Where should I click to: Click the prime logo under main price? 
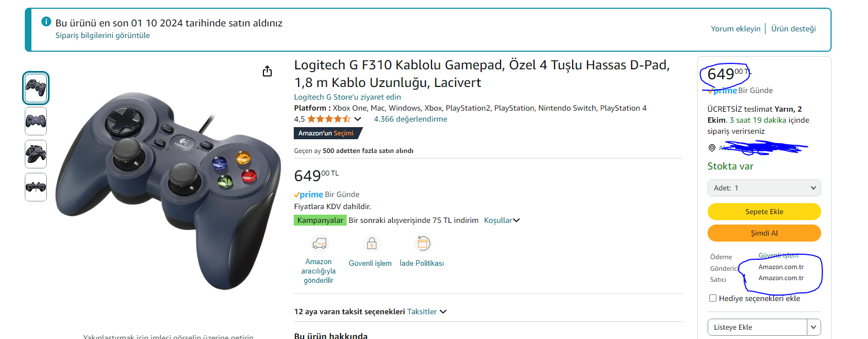pos(309,194)
